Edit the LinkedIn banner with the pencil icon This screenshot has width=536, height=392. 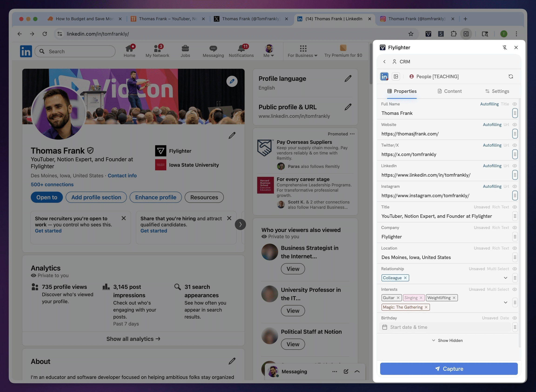point(232,81)
